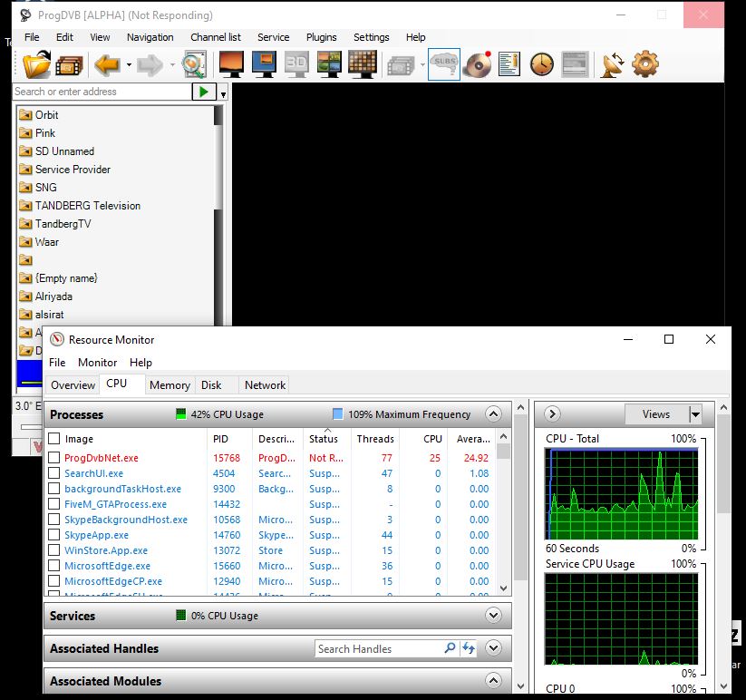Viewport: 746px width, 700px height.
Task: Check the ProgDvbNet.exe process checkbox
Action: click(x=54, y=458)
